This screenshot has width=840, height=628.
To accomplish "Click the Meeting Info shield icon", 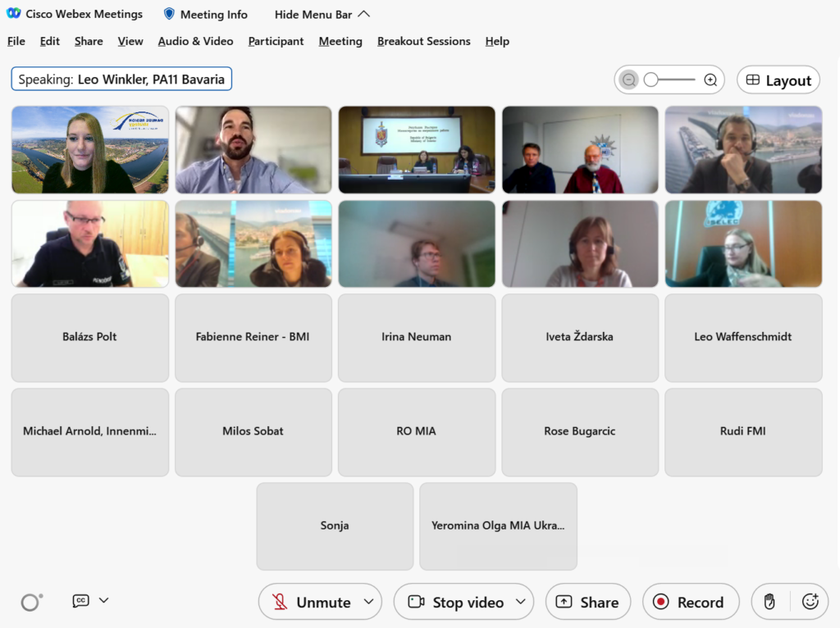I will [169, 14].
